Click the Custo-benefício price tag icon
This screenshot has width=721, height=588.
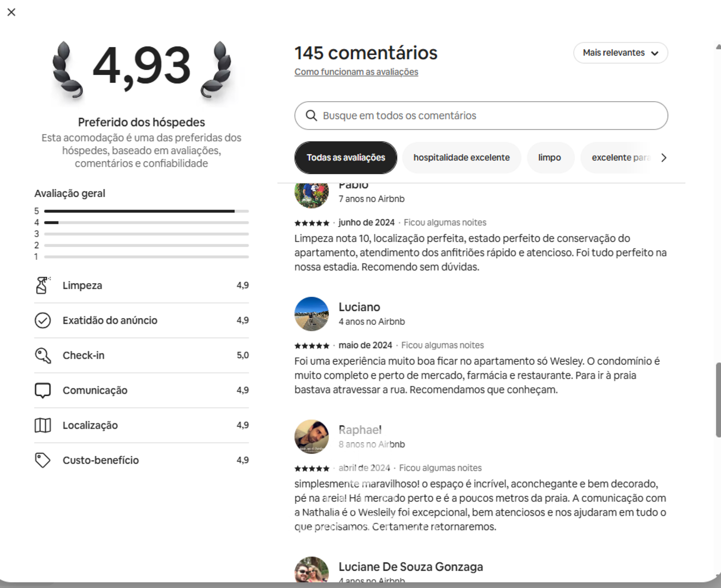(x=43, y=460)
